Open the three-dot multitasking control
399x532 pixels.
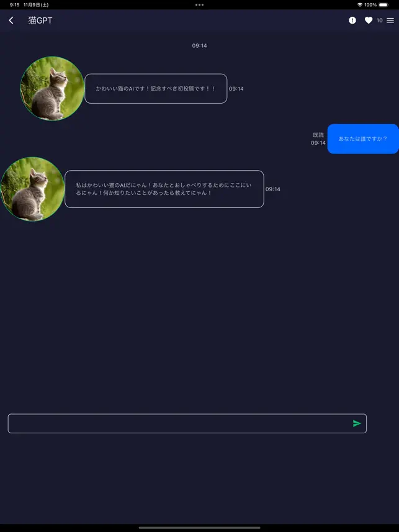click(200, 5)
